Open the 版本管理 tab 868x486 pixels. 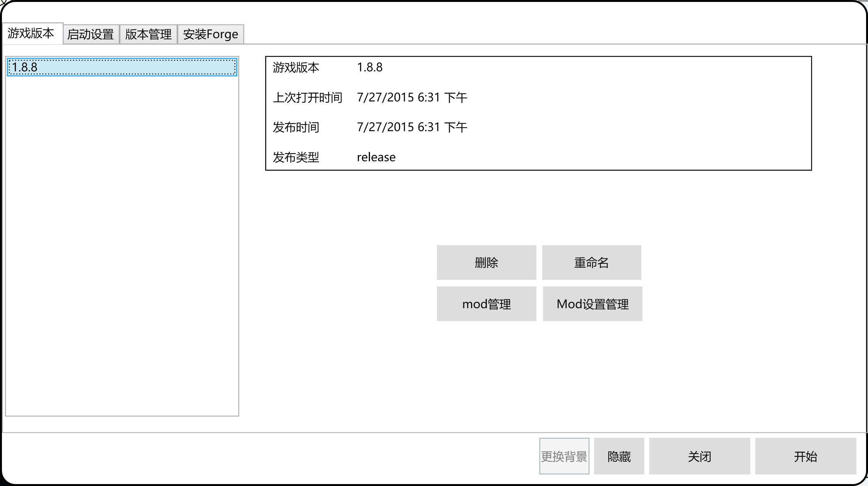coord(148,34)
